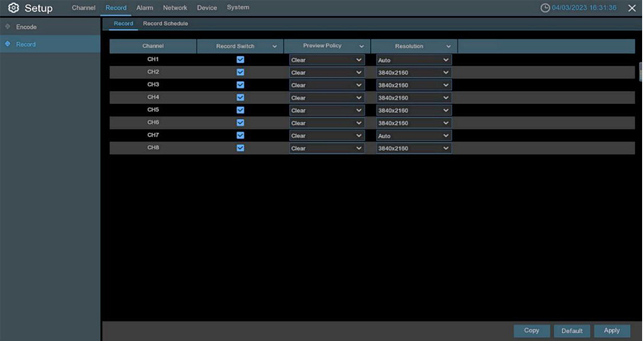Open the CH1 Resolution dropdown
This screenshot has width=644, height=341.
(x=414, y=60)
